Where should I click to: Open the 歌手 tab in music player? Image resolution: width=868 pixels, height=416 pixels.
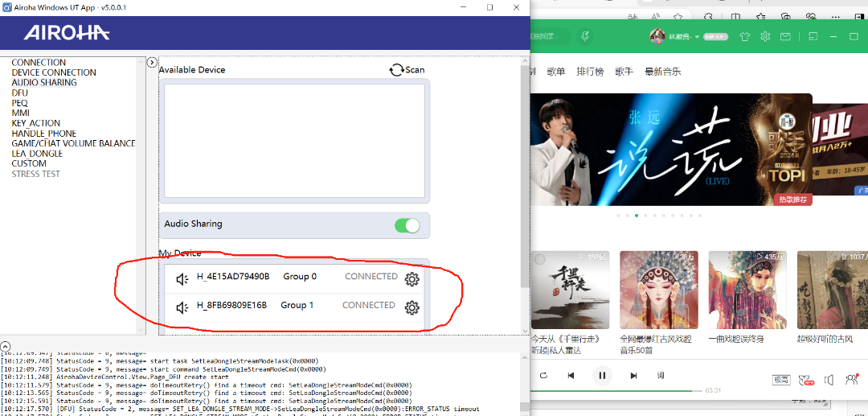[624, 72]
